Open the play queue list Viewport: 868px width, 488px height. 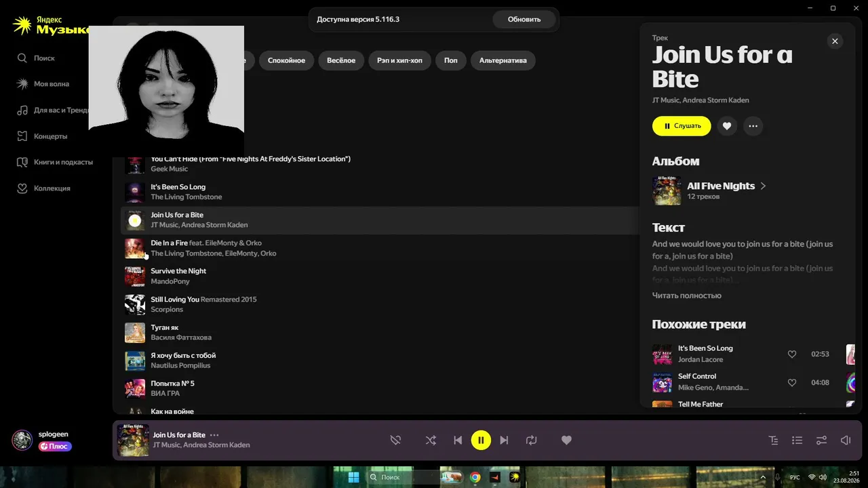pyautogui.click(x=797, y=441)
